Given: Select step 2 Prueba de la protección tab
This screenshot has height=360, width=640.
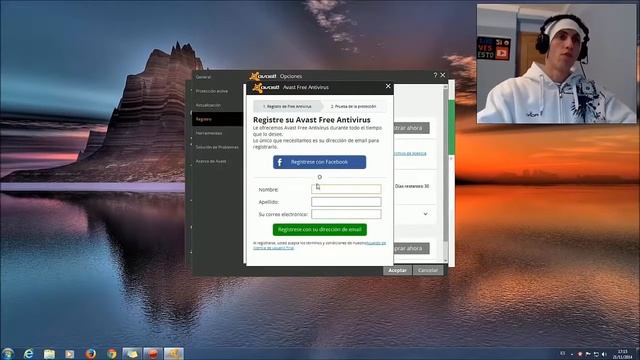Looking at the screenshot, I should [x=353, y=107].
